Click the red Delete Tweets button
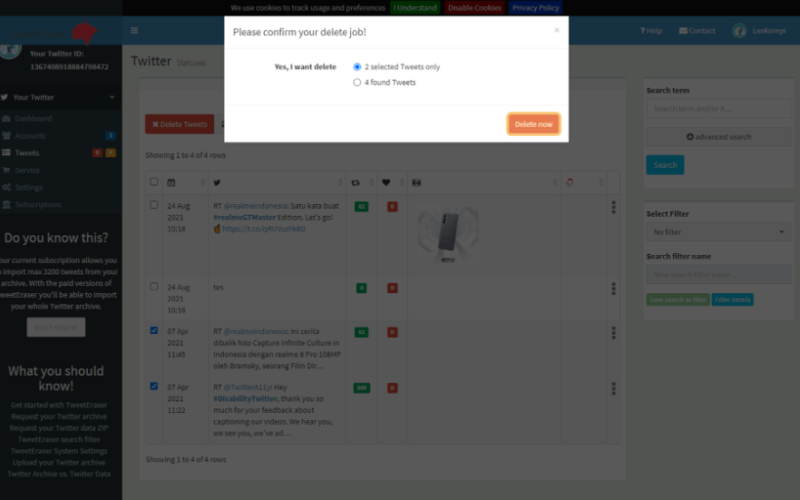Viewport: 800px width, 500px height. (180, 124)
